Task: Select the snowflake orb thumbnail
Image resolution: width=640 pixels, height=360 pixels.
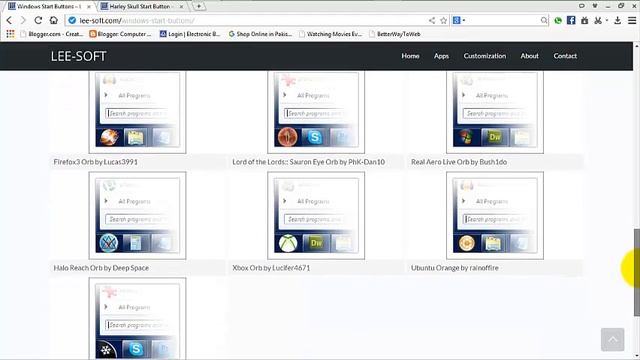Action: 137,319
